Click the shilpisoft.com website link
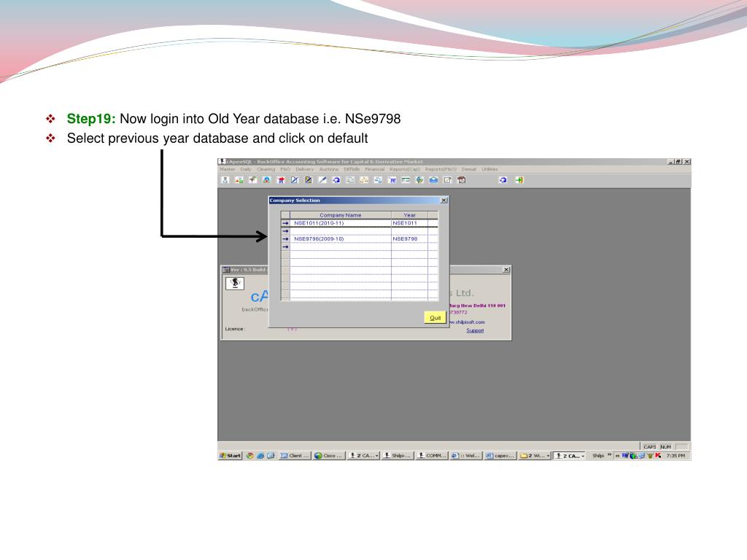747x560 pixels. [x=467, y=322]
